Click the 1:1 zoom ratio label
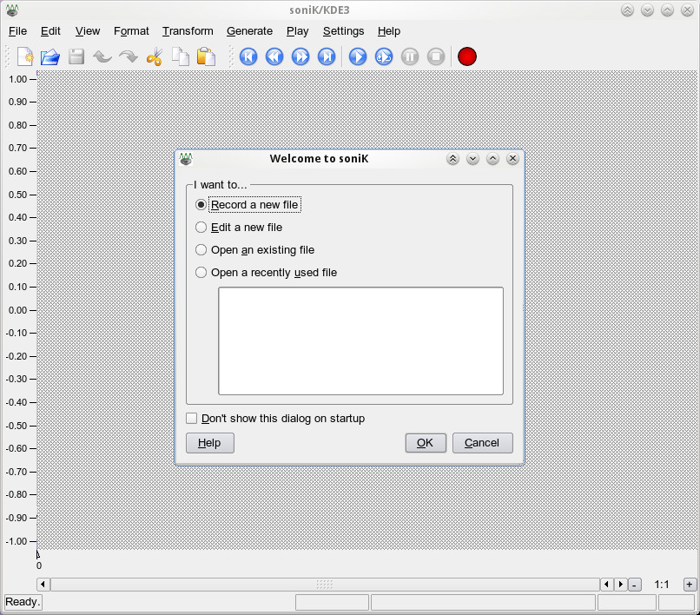 coord(662,585)
